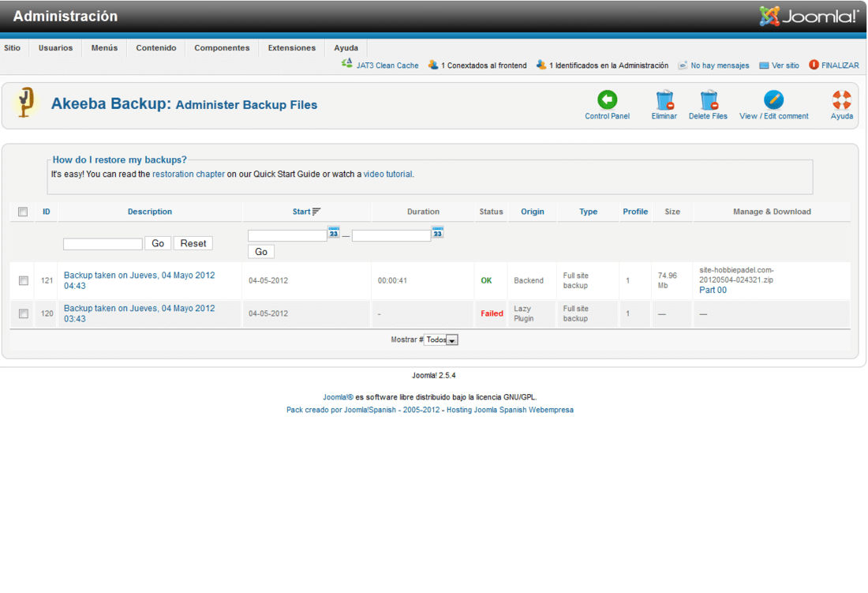This screenshot has width=868, height=593.
Task: Click the 74.96 Mb size value
Action: 668,281
